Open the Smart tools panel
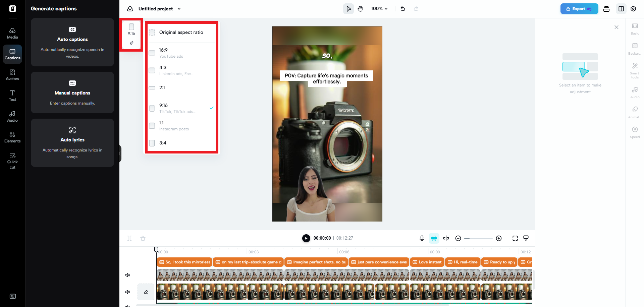The width and height of the screenshot is (644, 307). coord(635,70)
